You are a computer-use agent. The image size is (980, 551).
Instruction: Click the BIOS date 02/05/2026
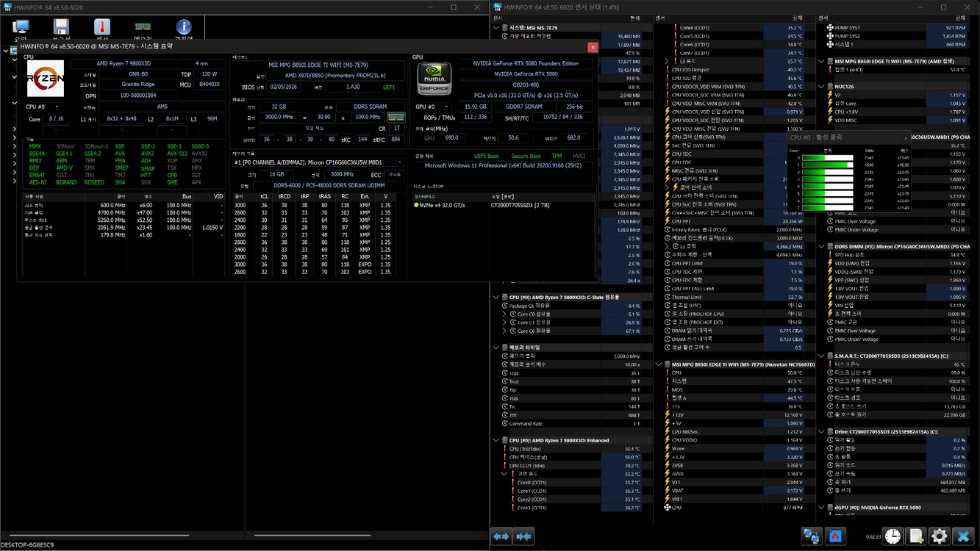pos(283,87)
